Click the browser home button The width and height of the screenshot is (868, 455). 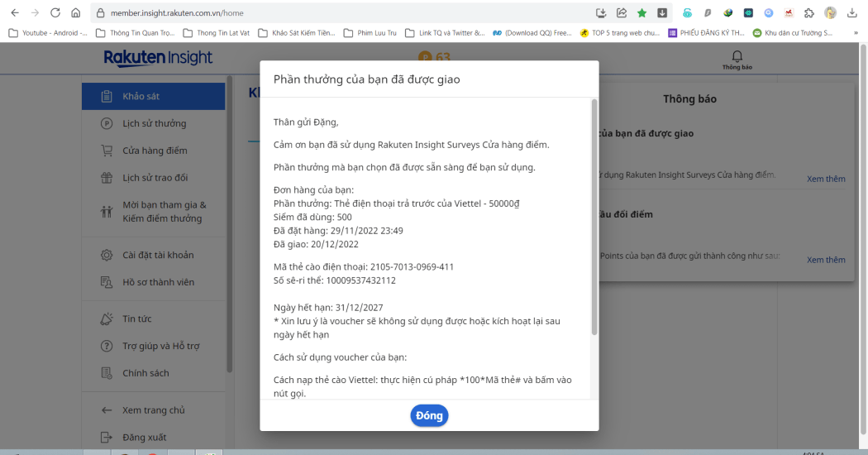click(x=76, y=12)
